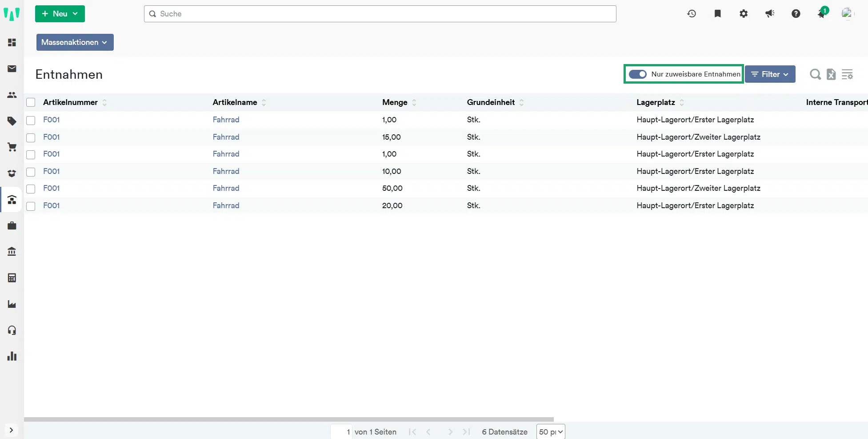
Task: Check the select-all checkbox in header
Action: [x=31, y=102]
